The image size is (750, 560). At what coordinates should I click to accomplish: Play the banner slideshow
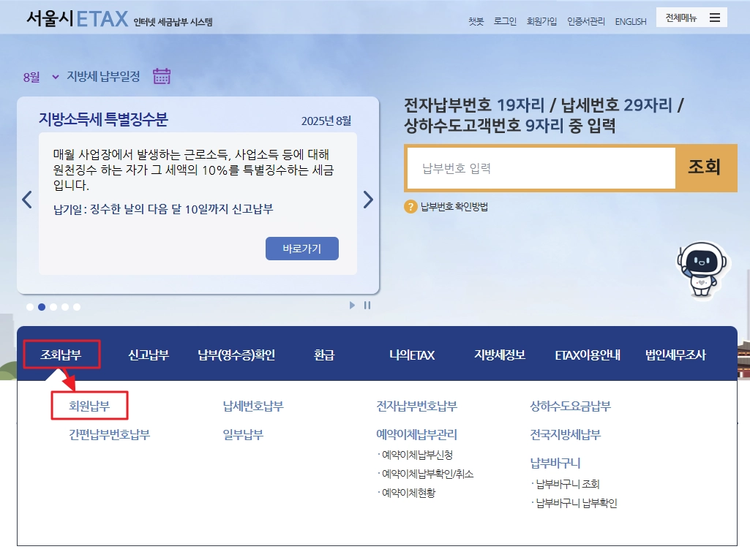[x=352, y=306]
